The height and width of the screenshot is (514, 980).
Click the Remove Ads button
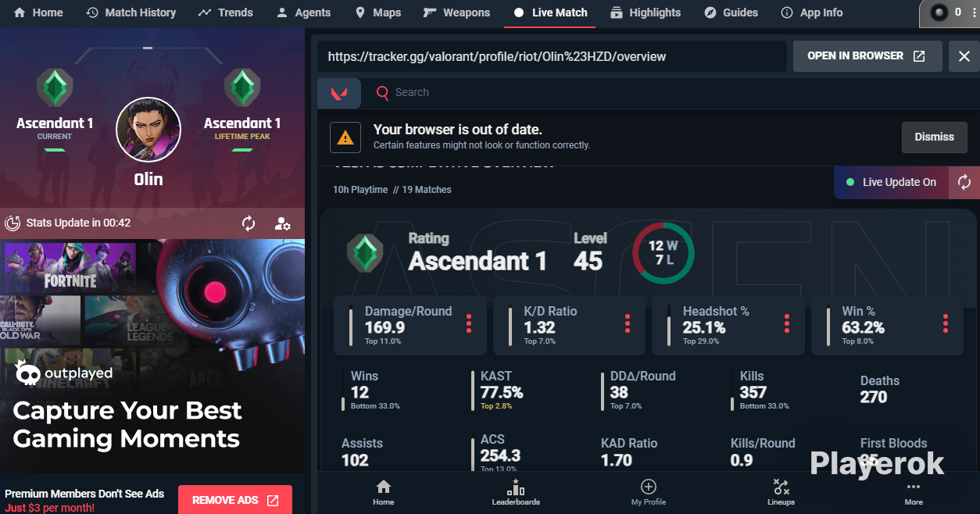click(x=235, y=500)
